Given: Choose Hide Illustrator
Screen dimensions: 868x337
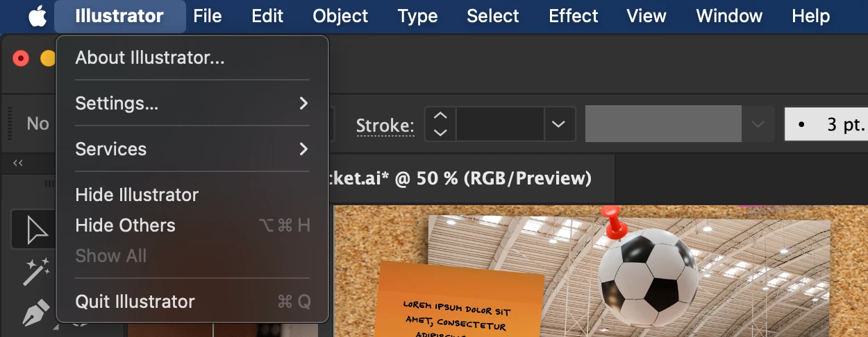Looking at the screenshot, I should (192, 195).
